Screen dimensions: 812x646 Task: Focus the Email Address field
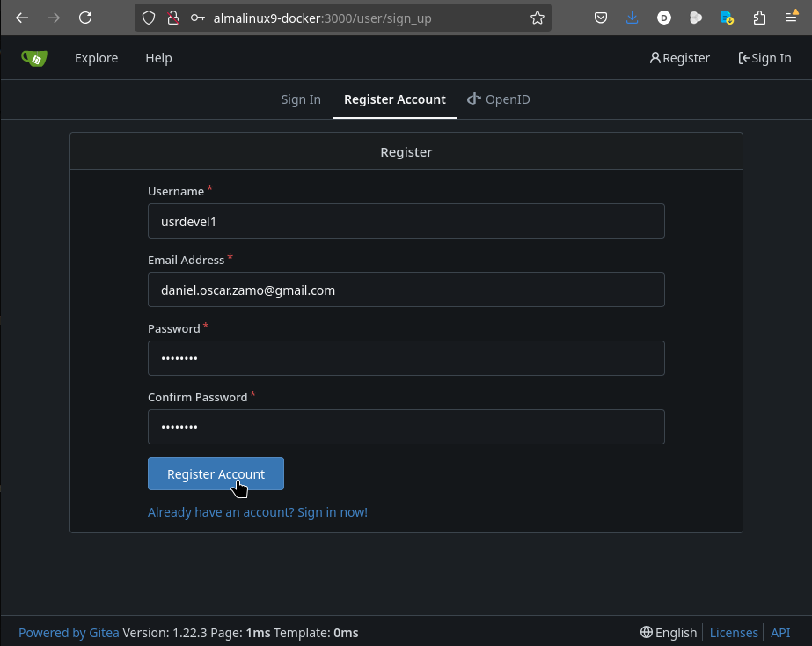click(x=406, y=290)
